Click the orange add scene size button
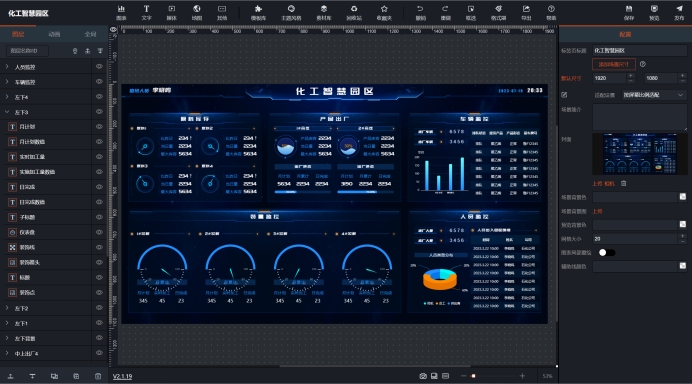Screen dimensions: 692x384 click(613, 64)
